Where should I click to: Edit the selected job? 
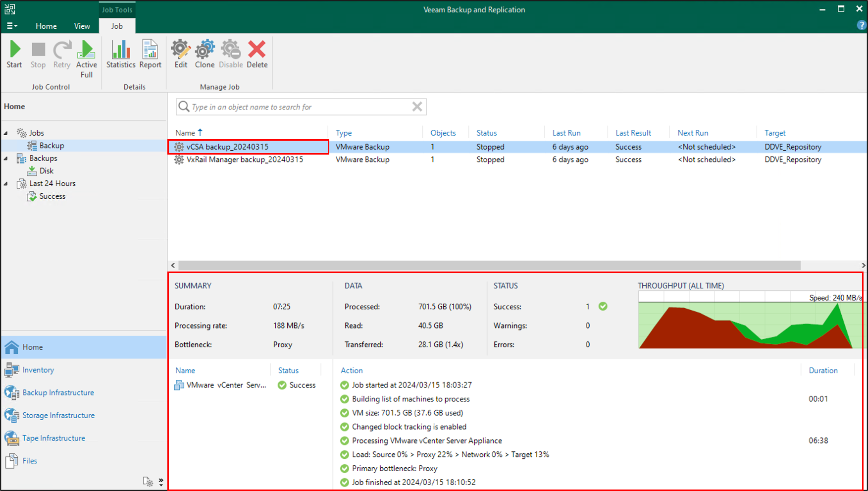181,55
